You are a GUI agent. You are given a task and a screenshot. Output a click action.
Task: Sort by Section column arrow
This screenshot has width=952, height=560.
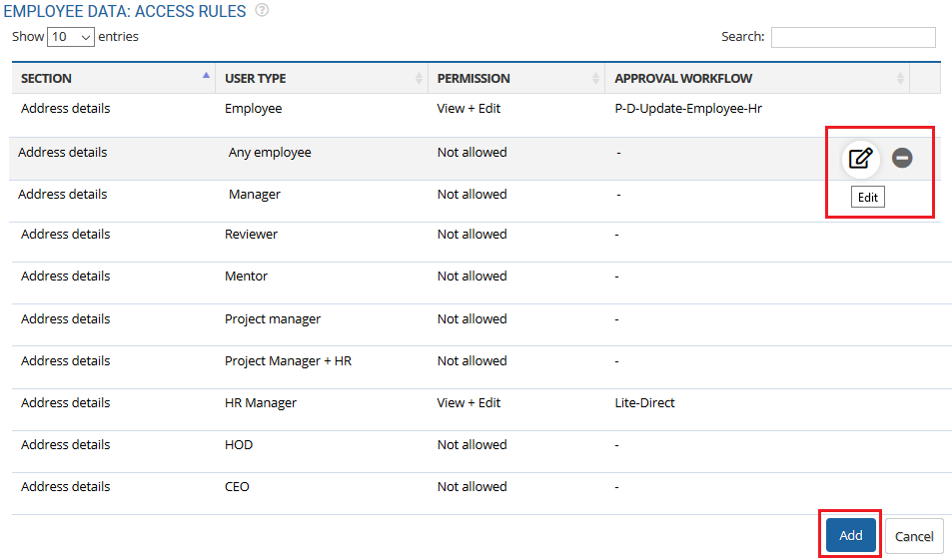click(206, 76)
